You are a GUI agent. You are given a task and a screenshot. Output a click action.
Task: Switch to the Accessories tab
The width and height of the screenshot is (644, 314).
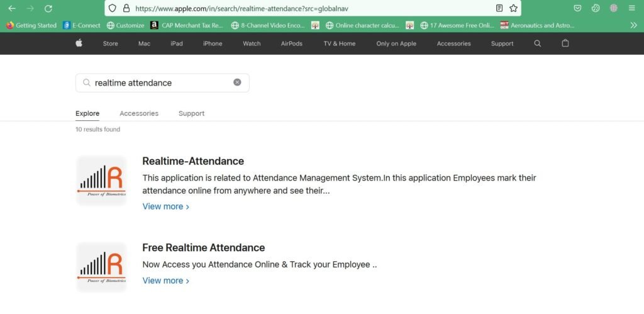click(x=139, y=113)
